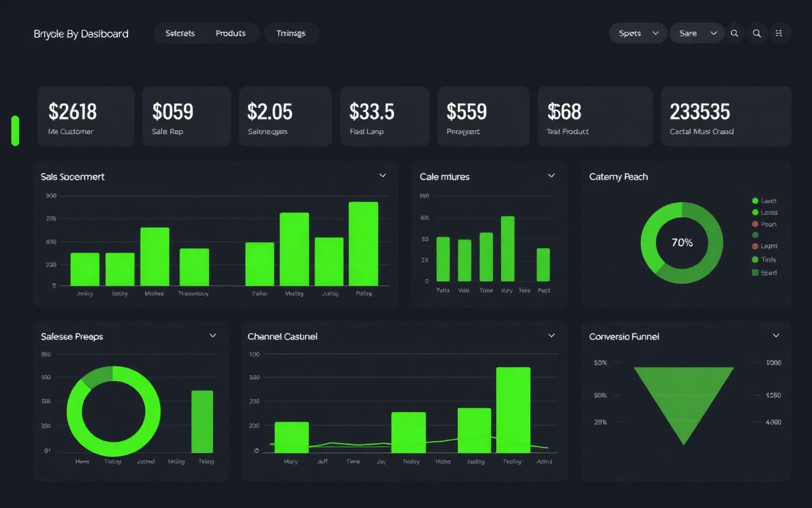Click the 50% label in Conversio Funnel
The image size is (812, 508).
tap(600, 363)
